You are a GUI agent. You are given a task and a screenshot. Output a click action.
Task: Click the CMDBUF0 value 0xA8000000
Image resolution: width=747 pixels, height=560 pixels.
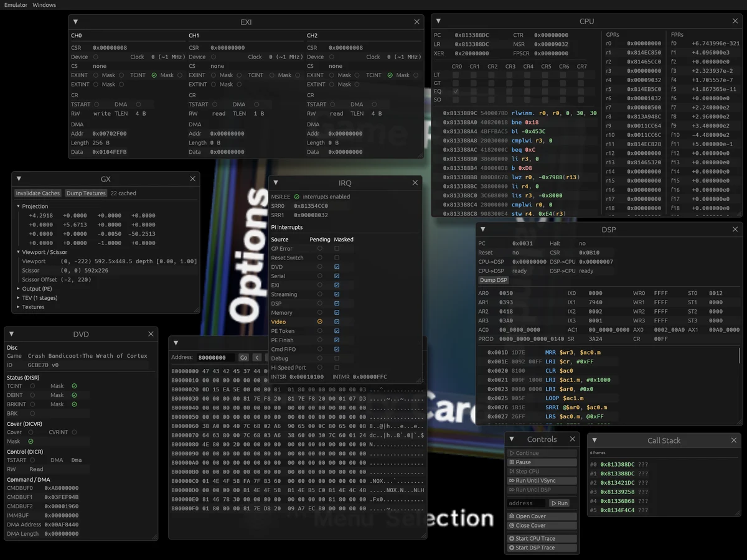(x=61, y=488)
